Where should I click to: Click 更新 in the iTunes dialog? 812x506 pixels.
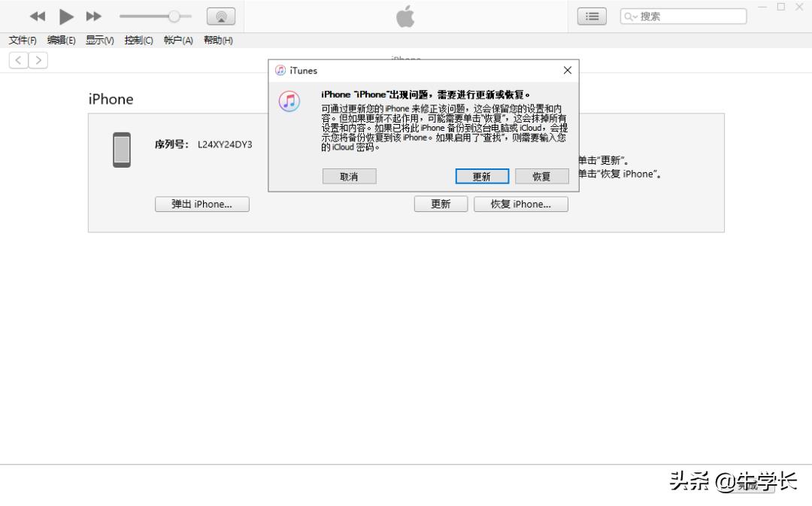click(x=481, y=176)
